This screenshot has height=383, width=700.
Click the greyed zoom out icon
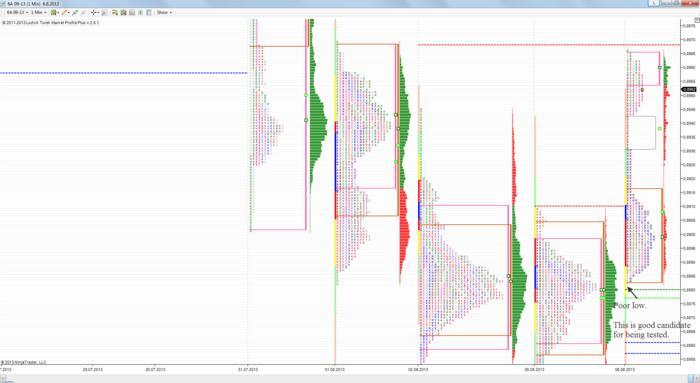point(83,12)
